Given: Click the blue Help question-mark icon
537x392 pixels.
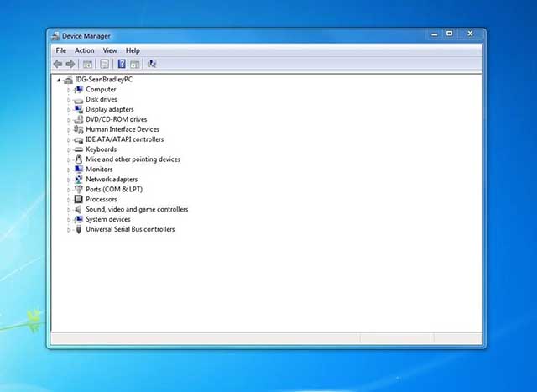Looking at the screenshot, I should [121, 64].
